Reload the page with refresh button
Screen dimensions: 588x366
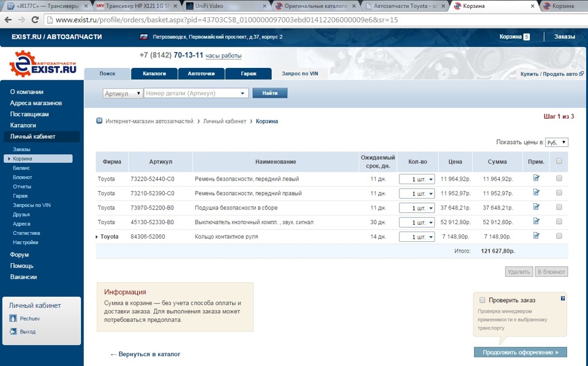(35, 20)
